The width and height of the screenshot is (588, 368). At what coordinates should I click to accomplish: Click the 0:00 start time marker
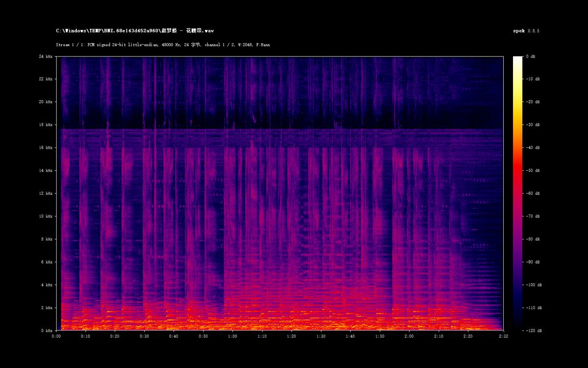56,337
